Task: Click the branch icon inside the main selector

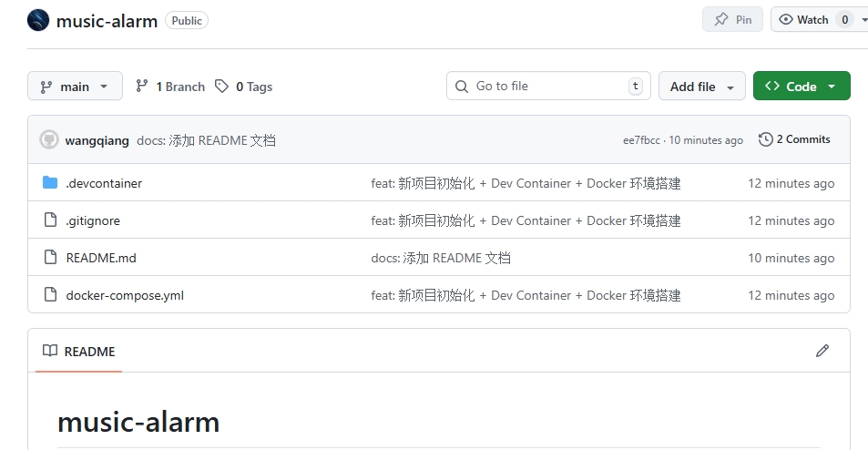Action: click(46, 87)
